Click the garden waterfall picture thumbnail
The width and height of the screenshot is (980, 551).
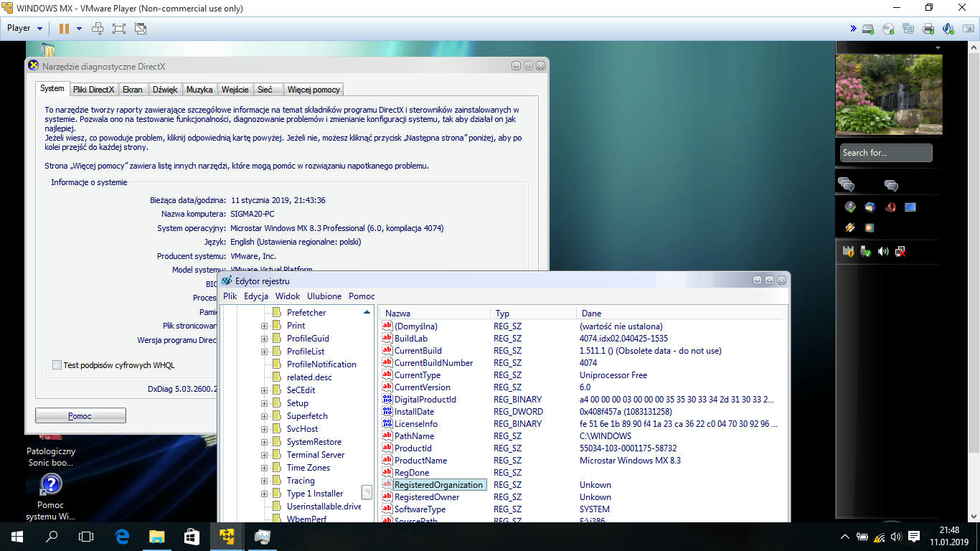click(889, 96)
